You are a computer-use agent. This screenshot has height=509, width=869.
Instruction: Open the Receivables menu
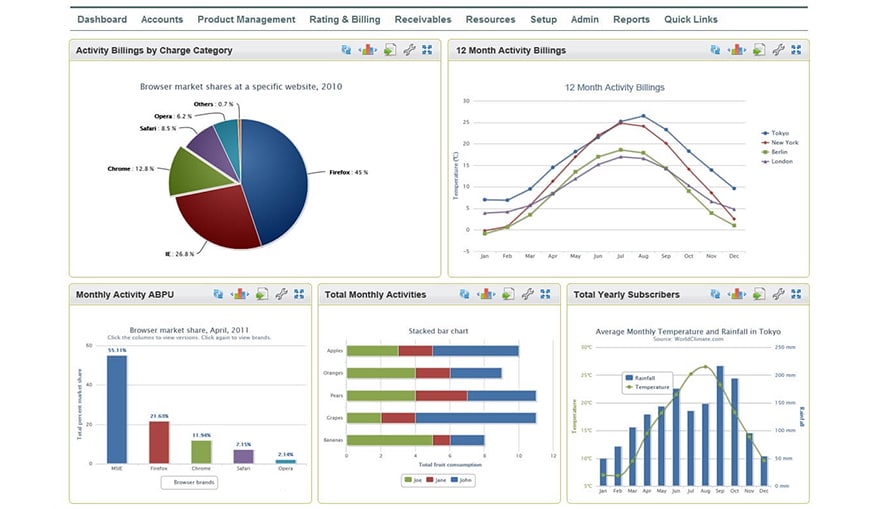click(x=423, y=19)
